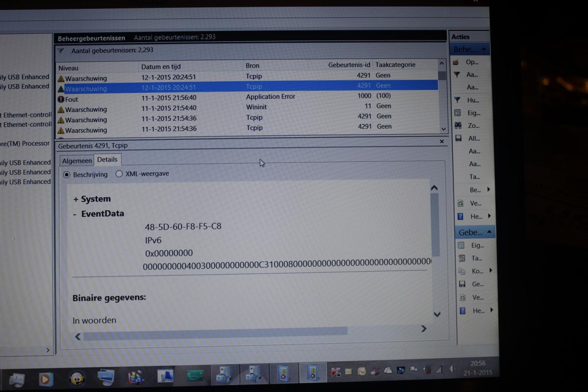Open 'He...' help submenu in Gebe... section

[x=477, y=310]
